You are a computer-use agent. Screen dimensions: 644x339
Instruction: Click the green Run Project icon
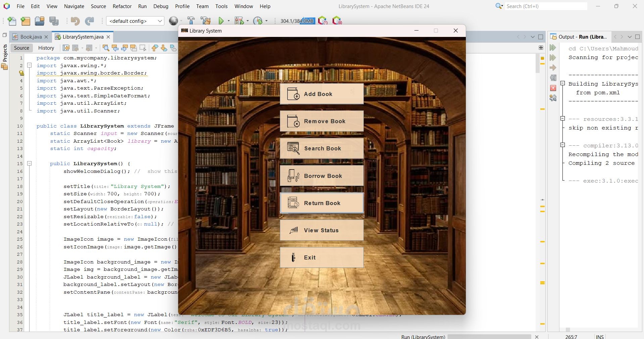pyautogui.click(x=221, y=21)
